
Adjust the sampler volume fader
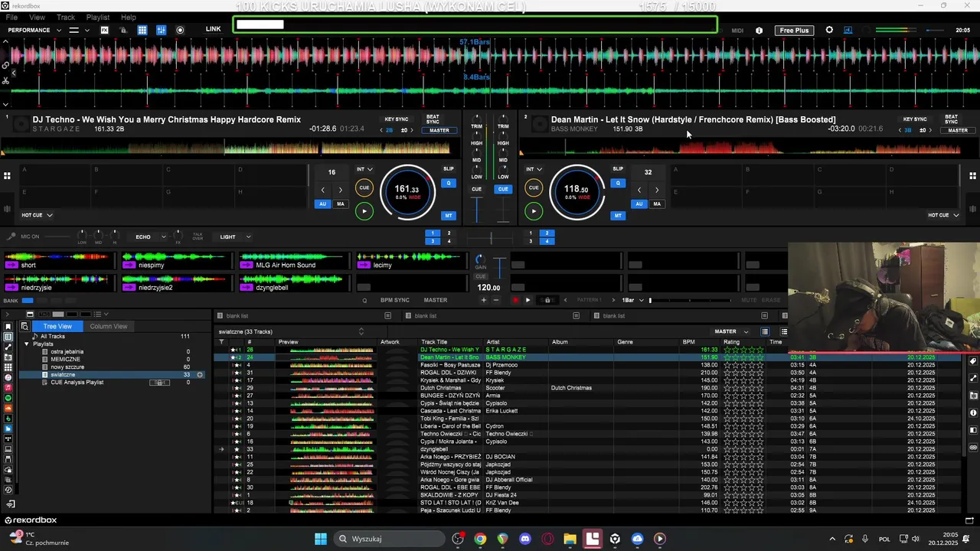tap(500, 267)
